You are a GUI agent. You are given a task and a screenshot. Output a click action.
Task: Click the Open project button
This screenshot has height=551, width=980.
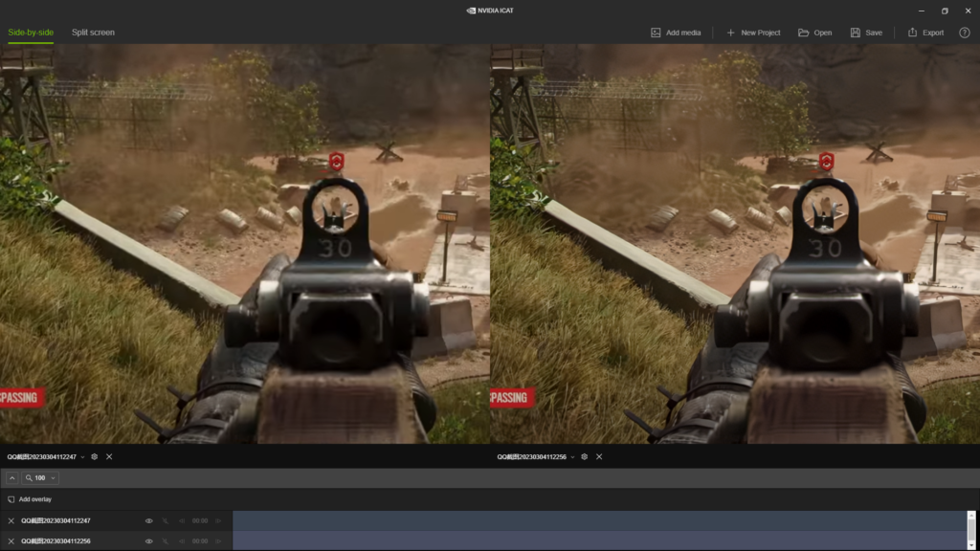[815, 33]
